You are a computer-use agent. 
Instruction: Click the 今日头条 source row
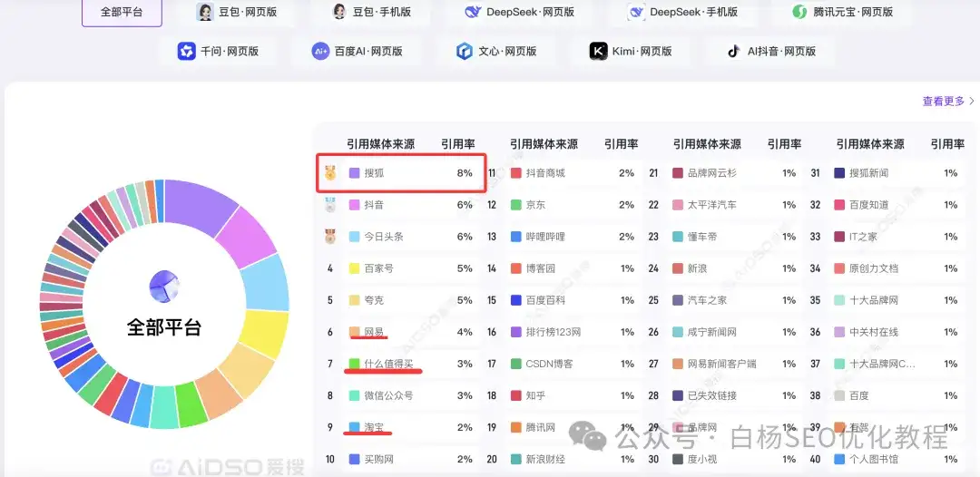[398, 237]
